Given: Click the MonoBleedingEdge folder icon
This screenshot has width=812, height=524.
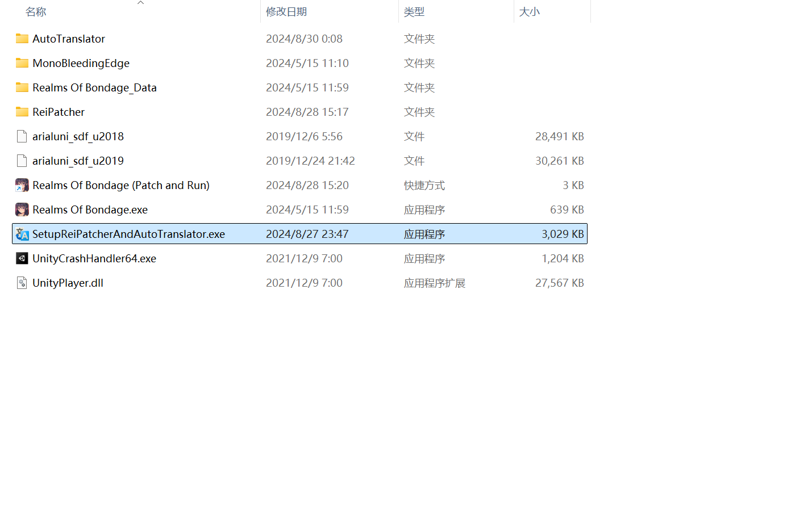Looking at the screenshot, I should tap(22, 63).
